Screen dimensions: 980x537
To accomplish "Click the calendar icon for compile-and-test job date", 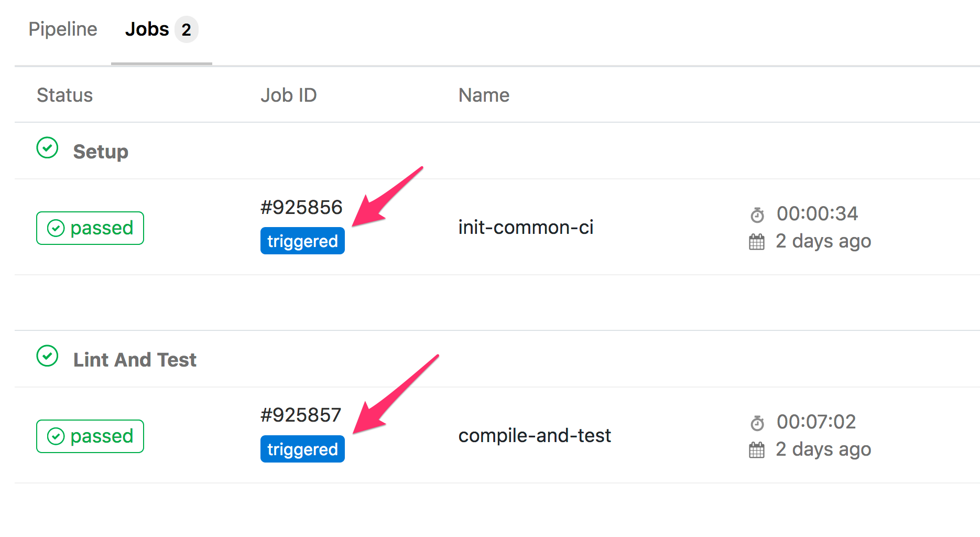I will pos(757,449).
